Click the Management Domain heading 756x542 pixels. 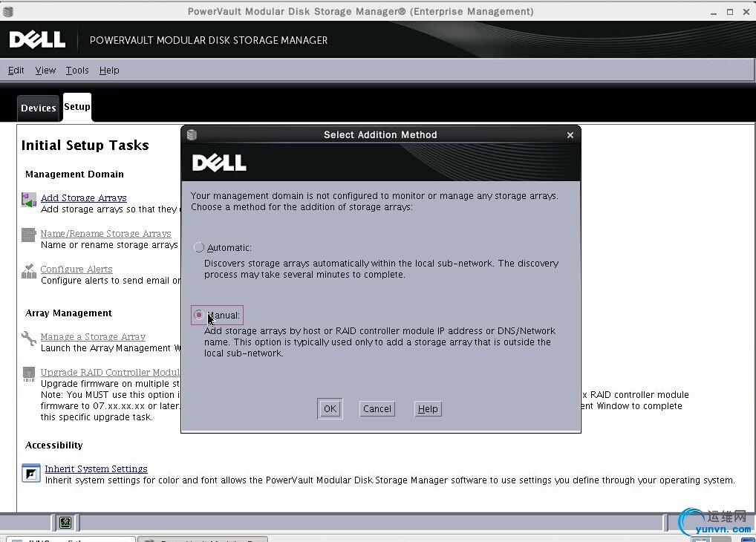74,174
